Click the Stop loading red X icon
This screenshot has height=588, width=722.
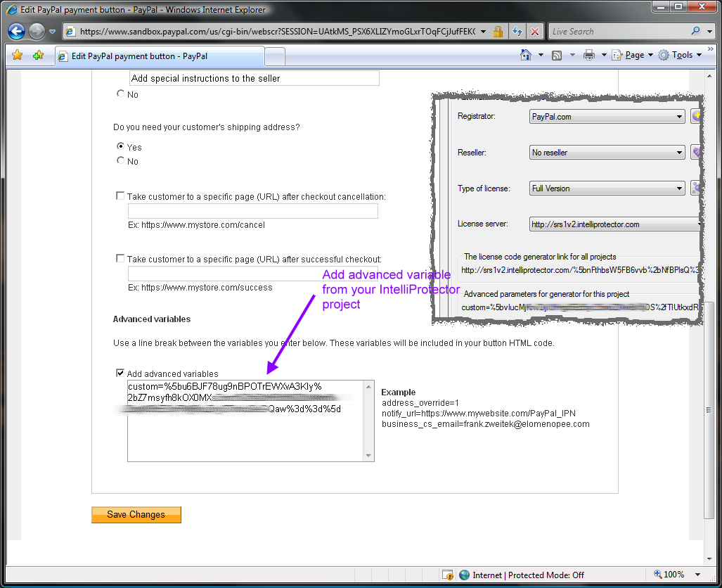(535, 32)
